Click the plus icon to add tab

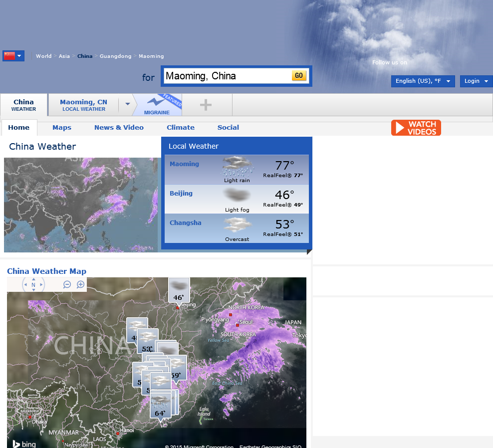(206, 105)
